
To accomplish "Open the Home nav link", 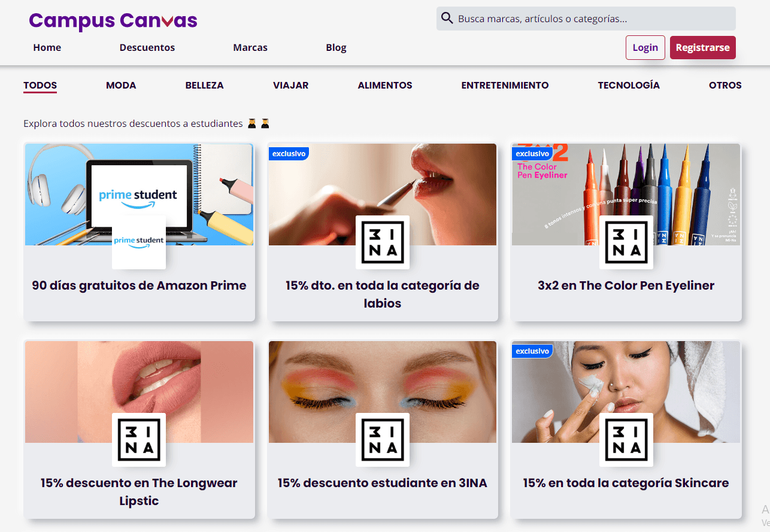I will click(x=47, y=47).
